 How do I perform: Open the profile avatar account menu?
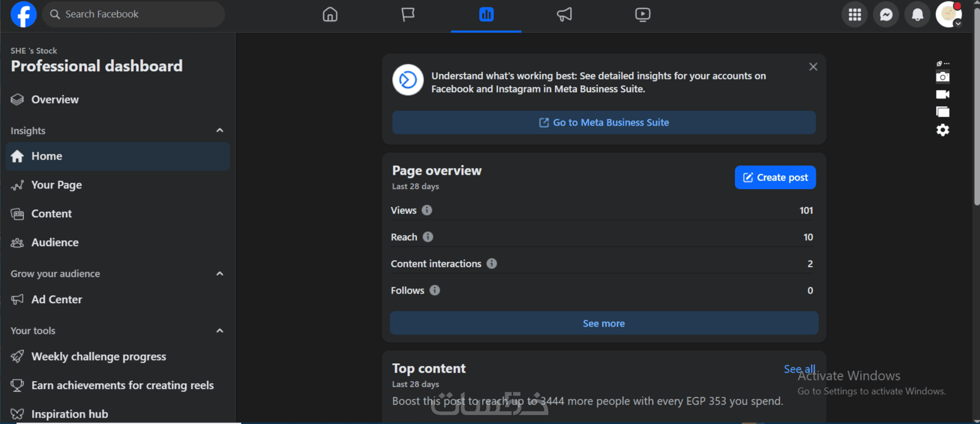tap(949, 14)
